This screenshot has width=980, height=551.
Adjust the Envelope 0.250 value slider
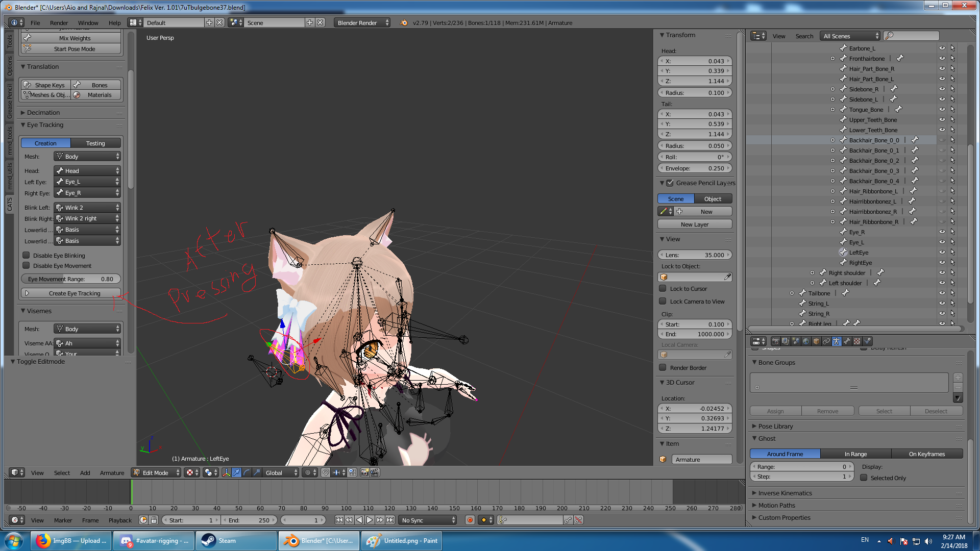coord(695,168)
